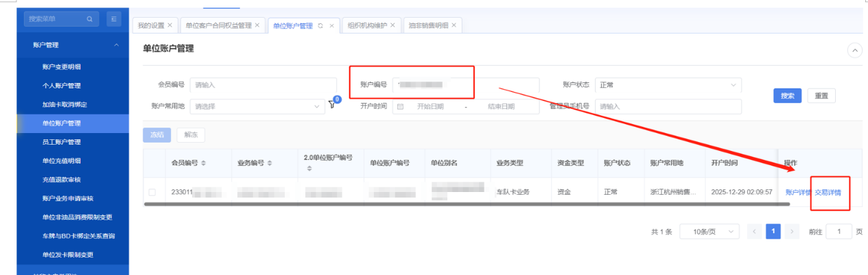Open the 账户状态 dropdown showing 正常
Screen dimensions: 868x275
click(668, 85)
